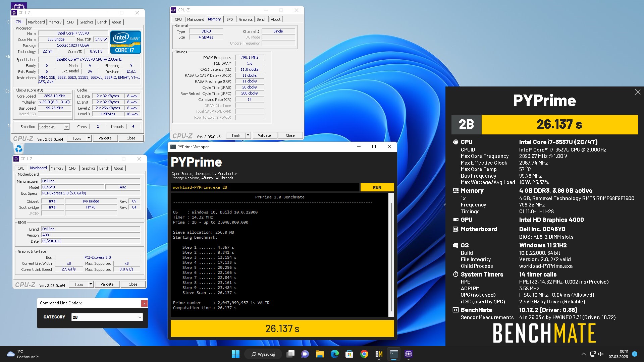Click Tools button in Mainboard window
The height and width of the screenshot is (362, 644).
pos(78,284)
